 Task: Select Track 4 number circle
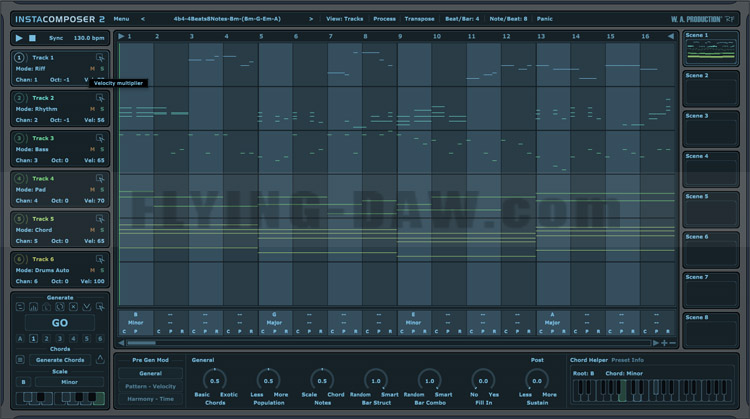[x=19, y=178]
